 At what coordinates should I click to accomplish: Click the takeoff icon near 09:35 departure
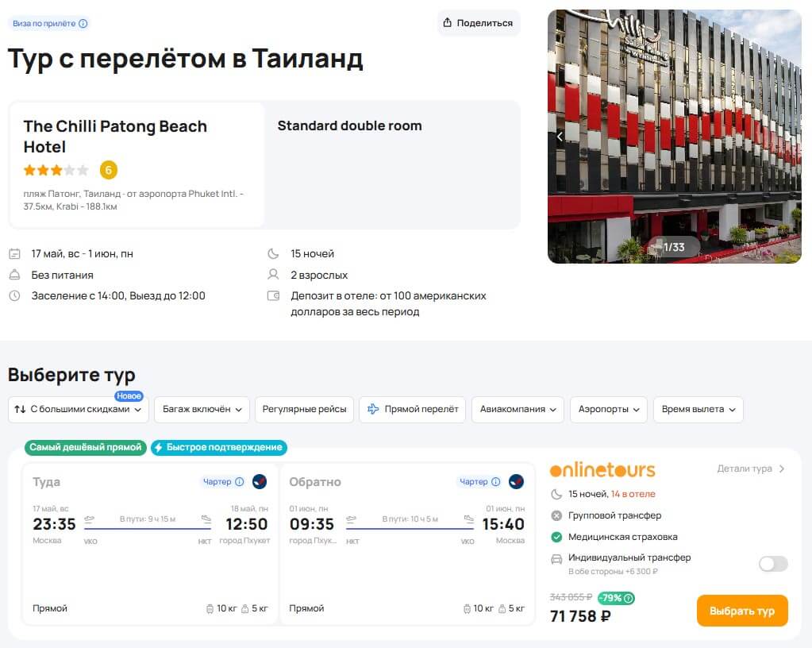tap(352, 519)
